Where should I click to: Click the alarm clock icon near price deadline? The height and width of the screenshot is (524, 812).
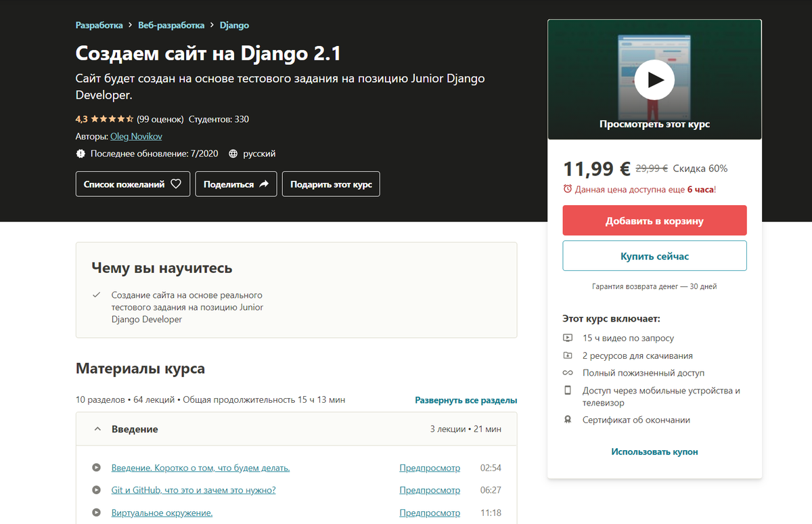point(568,190)
